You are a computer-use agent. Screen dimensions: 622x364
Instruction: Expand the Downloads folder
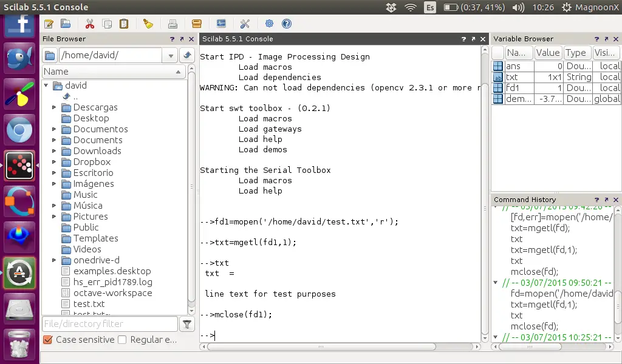[54, 151]
